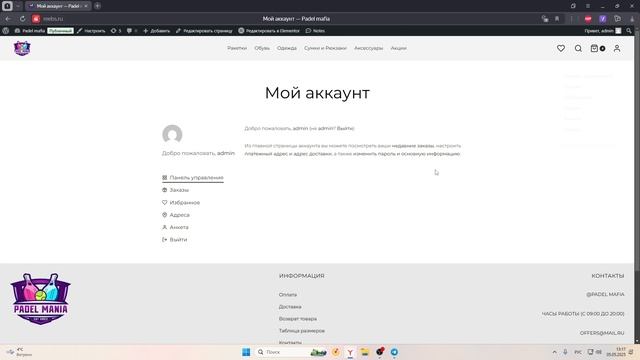Close the Мой аккаунт browser tab
Screen dimensions: 640x360
tap(86, 6)
